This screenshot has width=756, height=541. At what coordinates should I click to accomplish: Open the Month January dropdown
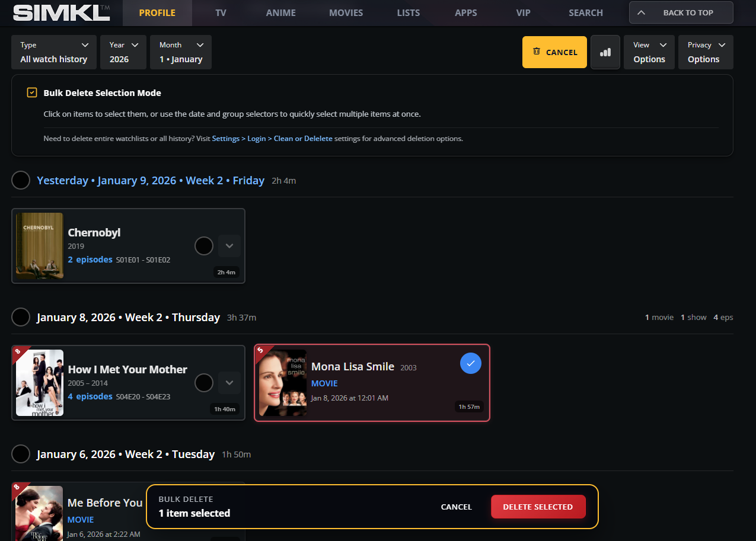181,52
